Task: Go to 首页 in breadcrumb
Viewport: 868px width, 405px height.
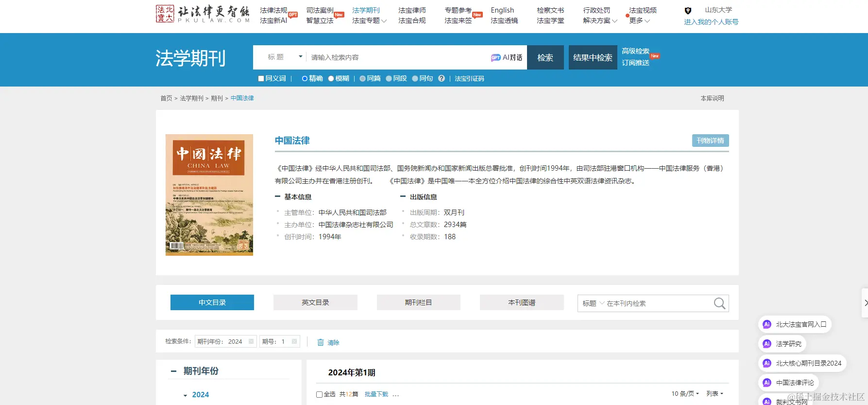Action: pos(166,98)
